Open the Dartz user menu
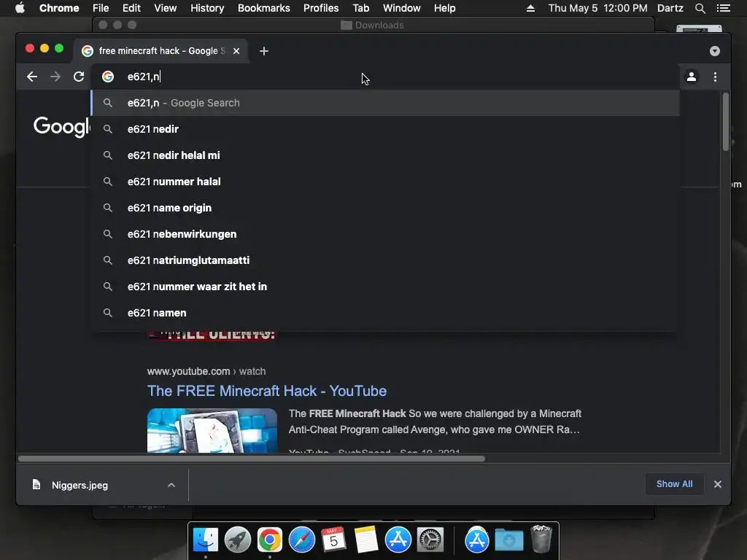The image size is (747, 560). [x=670, y=8]
